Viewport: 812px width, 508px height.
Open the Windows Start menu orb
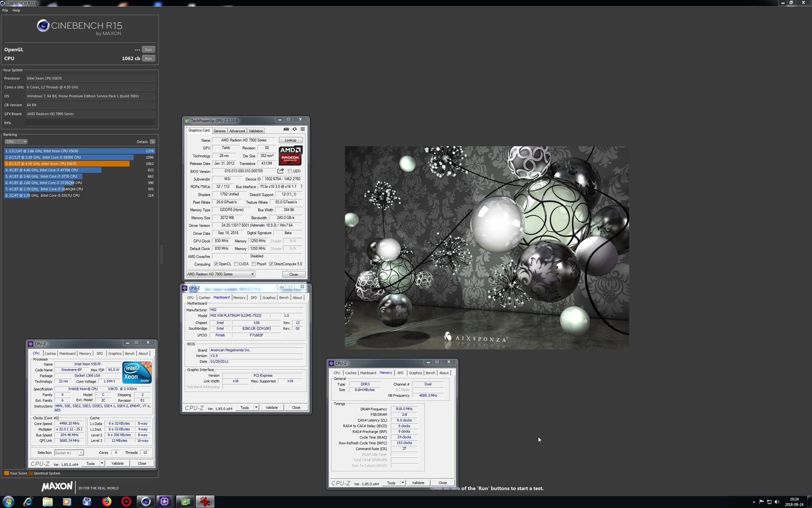click(8, 501)
